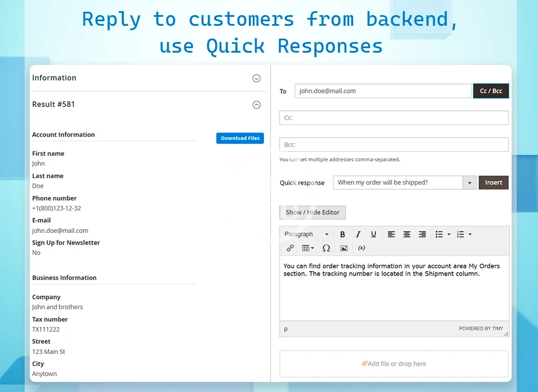Viewport: 538px width, 392px height.
Task: Insert a hyperlink with the link icon
Action: [x=290, y=248]
